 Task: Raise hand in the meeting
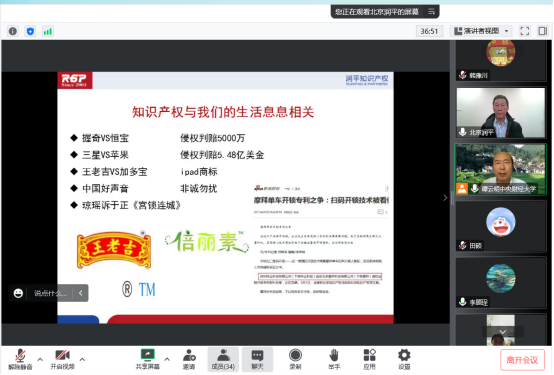pos(334,359)
